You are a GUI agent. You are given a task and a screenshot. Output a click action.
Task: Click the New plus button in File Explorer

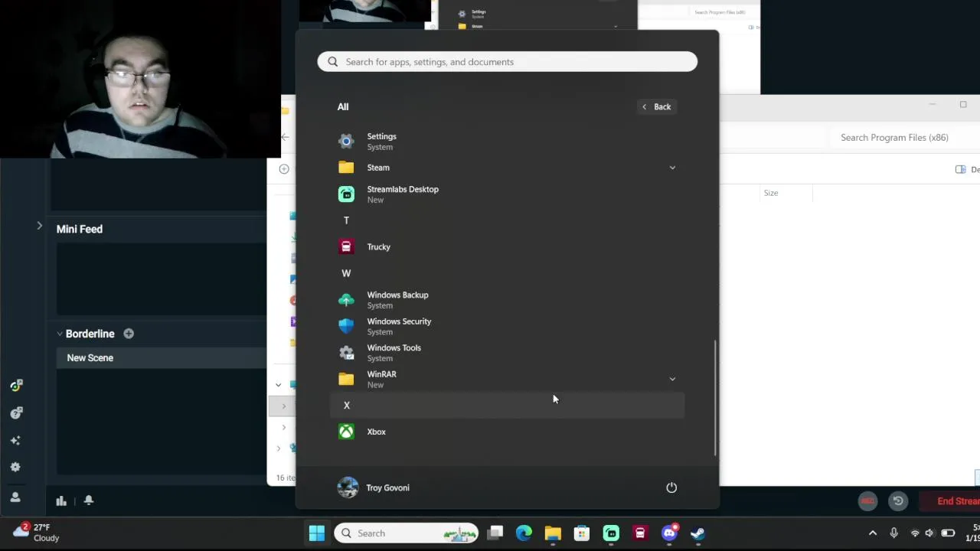(x=284, y=169)
